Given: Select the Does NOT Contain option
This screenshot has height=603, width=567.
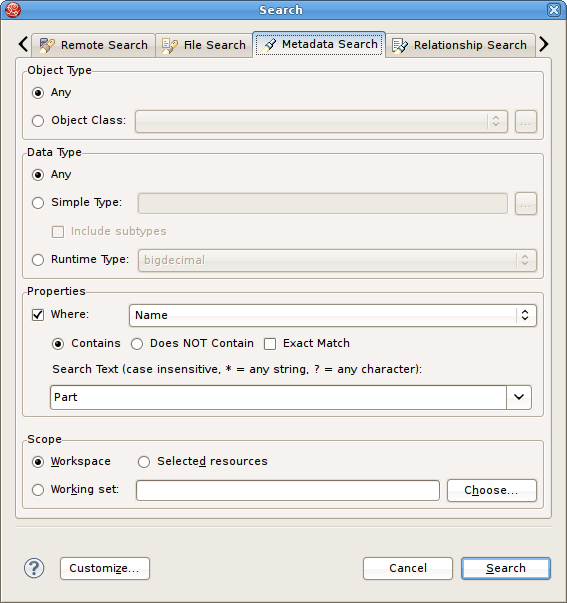Looking at the screenshot, I should coord(137,344).
